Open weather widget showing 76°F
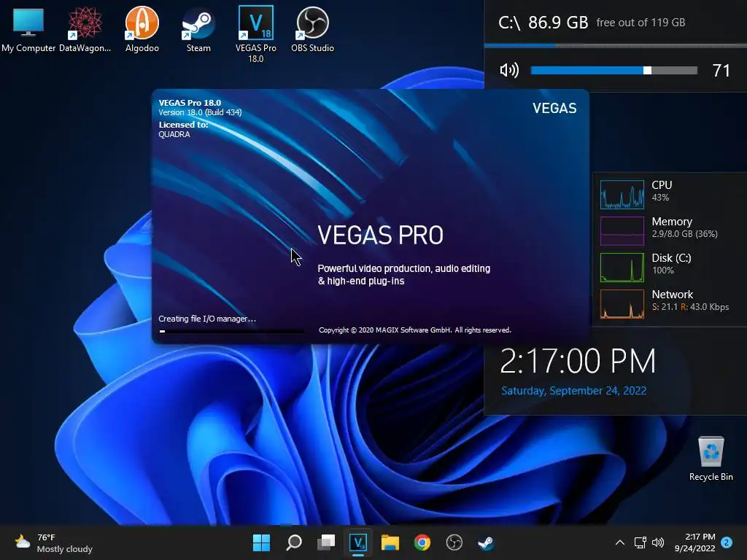Screen dimensions: 747x560 [53, 542]
